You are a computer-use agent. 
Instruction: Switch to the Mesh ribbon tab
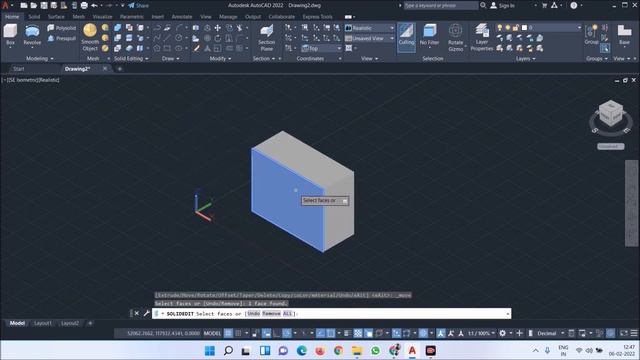click(x=79, y=17)
